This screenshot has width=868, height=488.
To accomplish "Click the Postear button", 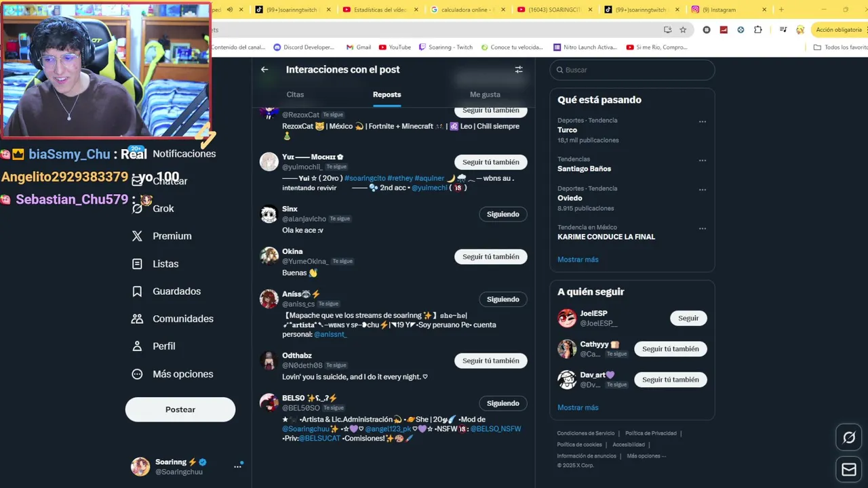I will pyautogui.click(x=180, y=409).
